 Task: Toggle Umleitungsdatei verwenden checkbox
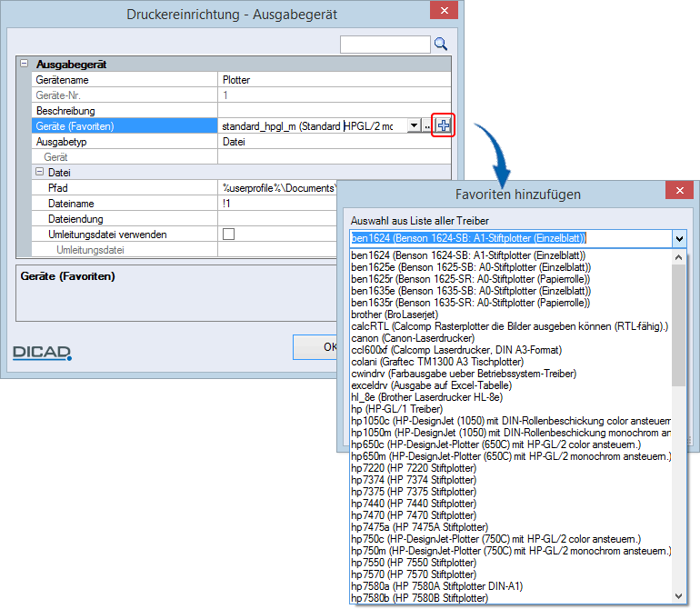point(228,234)
